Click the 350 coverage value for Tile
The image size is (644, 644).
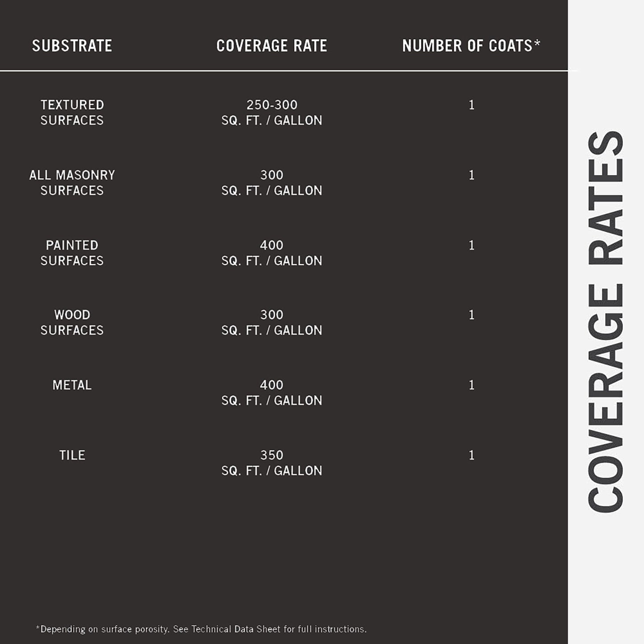pos(271,455)
